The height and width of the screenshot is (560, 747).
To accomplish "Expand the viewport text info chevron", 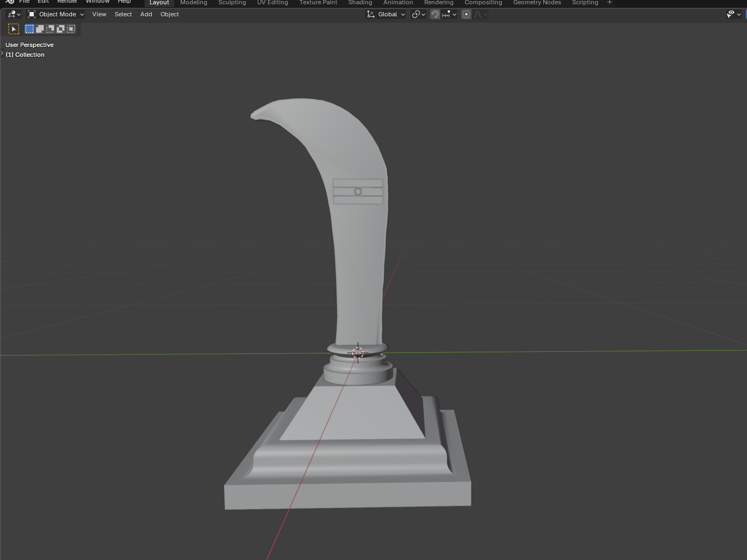I will tap(2, 53).
